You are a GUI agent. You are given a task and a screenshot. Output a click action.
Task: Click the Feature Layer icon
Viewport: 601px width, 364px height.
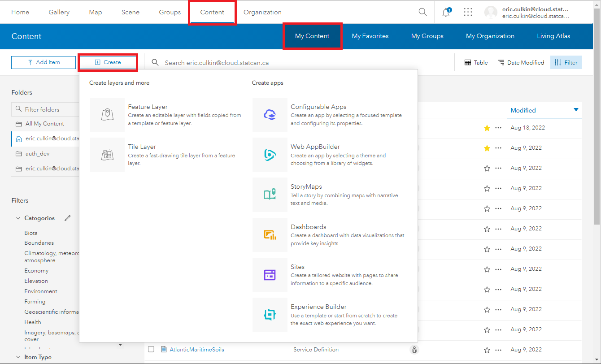[107, 115]
